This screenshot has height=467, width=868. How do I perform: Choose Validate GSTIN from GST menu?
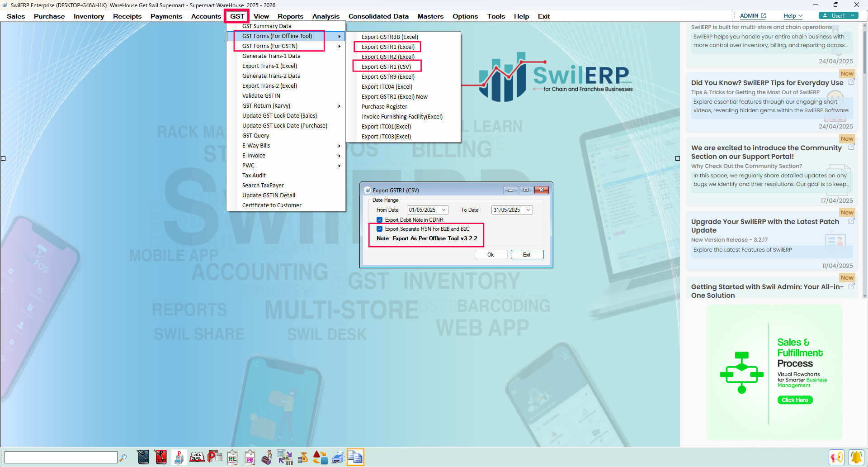coord(261,96)
